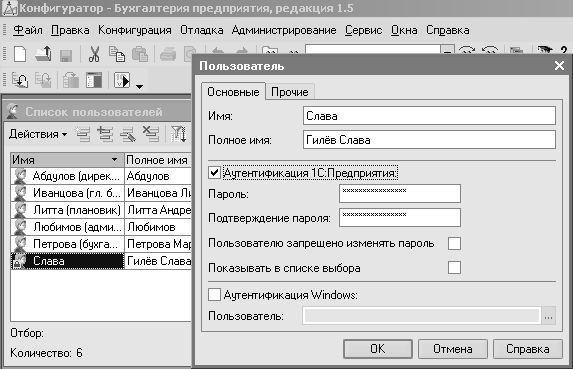This screenshot has width=573, height=369.
Task: Click the ellipsis button for Windows Пользователь
Action: [x=548, y=316]
